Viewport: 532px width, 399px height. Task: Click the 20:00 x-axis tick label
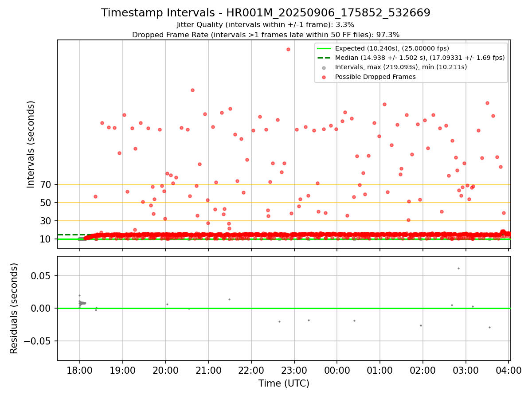coord(165,370)
